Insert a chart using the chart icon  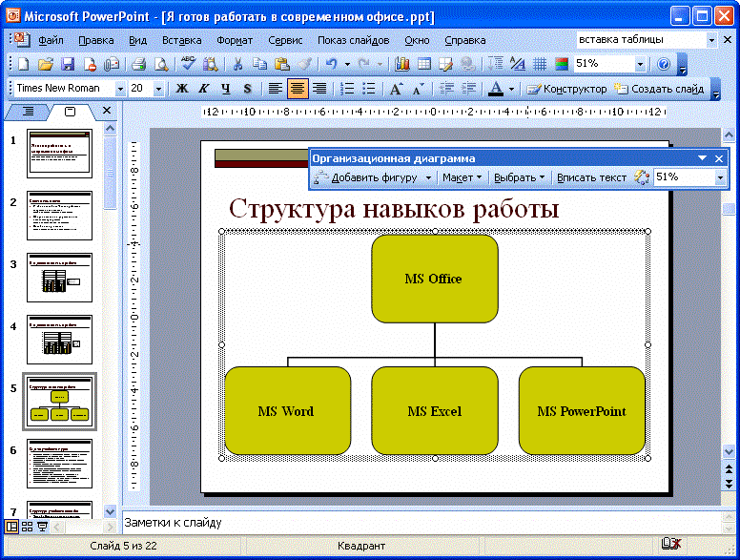pyautogui.click(x=402, y=64)
